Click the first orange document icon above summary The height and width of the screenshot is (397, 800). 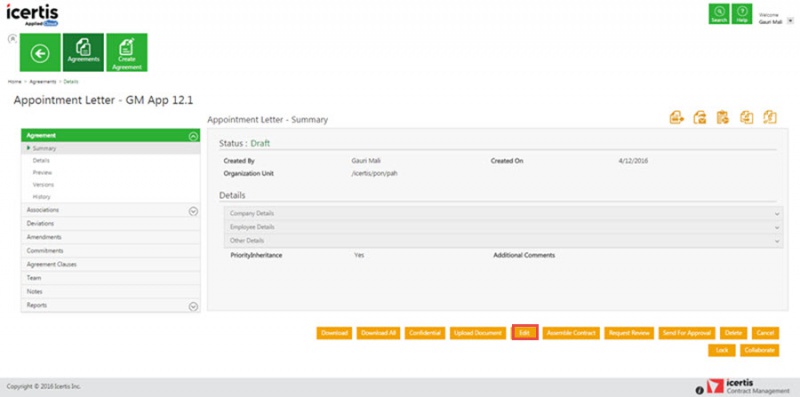[677, 117]
